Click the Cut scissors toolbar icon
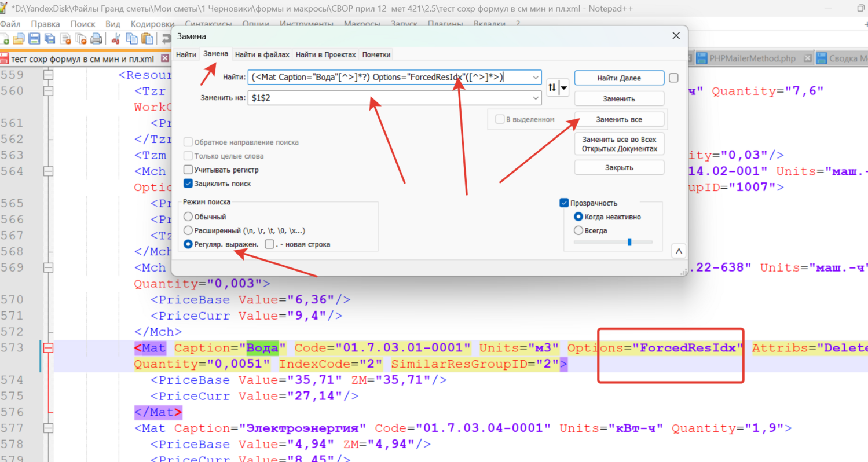Viewport: 868px width, 462px height. pos(116,39)
